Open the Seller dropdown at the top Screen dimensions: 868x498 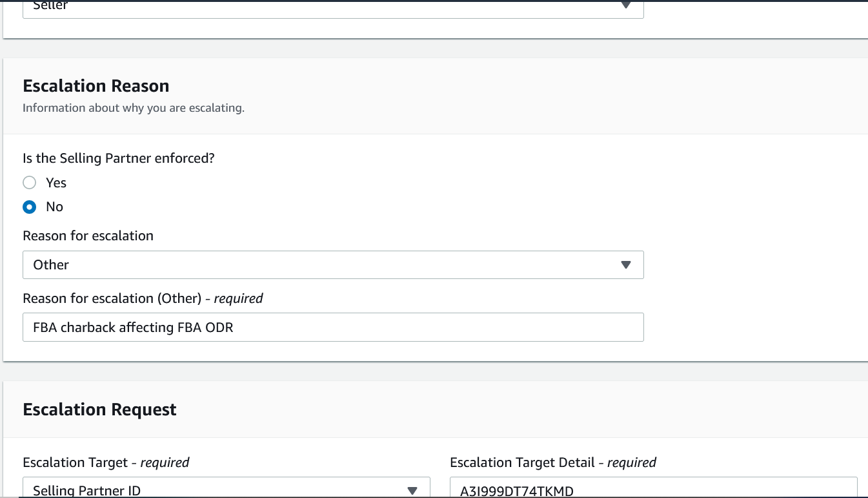pyautogui.click(x=323, y=6)
